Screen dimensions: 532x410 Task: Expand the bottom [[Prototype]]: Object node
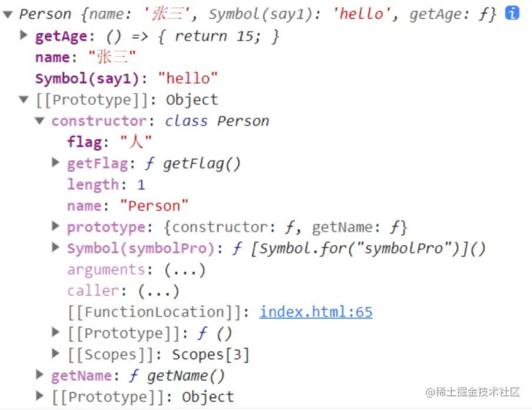coord(39,396)
